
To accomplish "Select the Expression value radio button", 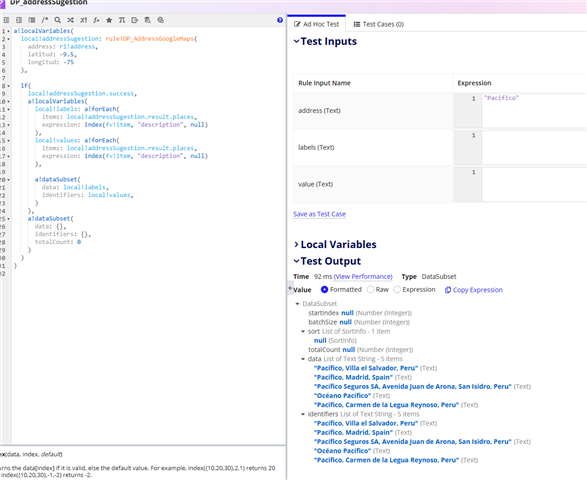I will tap(397, 289).
